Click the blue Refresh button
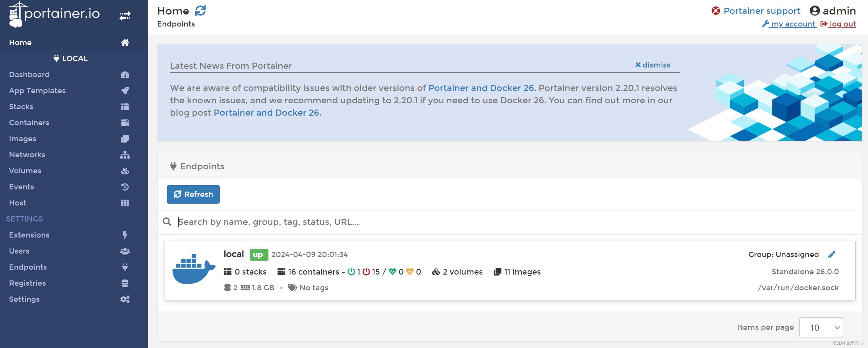Viewport: 868px width, 348px height. tap(193, 194)
